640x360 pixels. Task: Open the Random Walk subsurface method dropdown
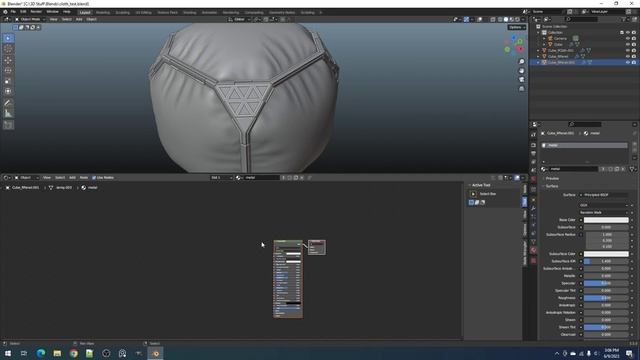point(603,212)
